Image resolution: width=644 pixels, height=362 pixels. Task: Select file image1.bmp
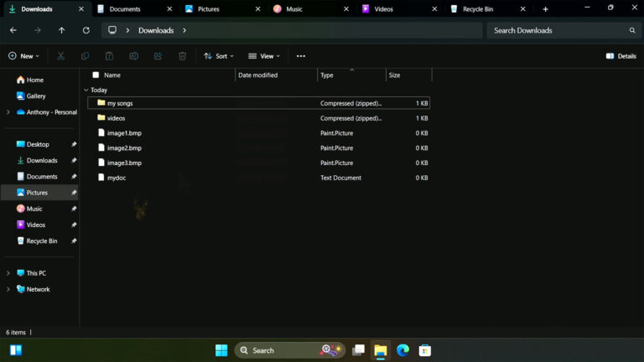click(259, 133)
